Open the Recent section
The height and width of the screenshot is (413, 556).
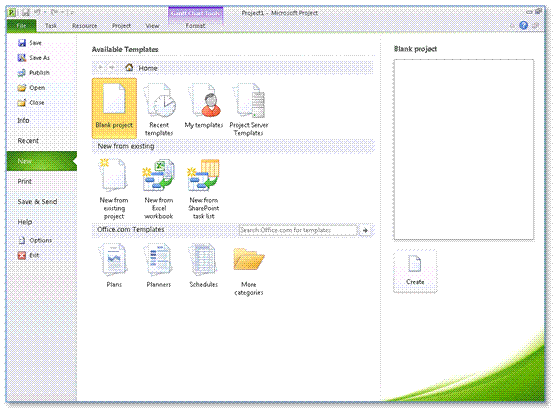(x=28, y=141)
